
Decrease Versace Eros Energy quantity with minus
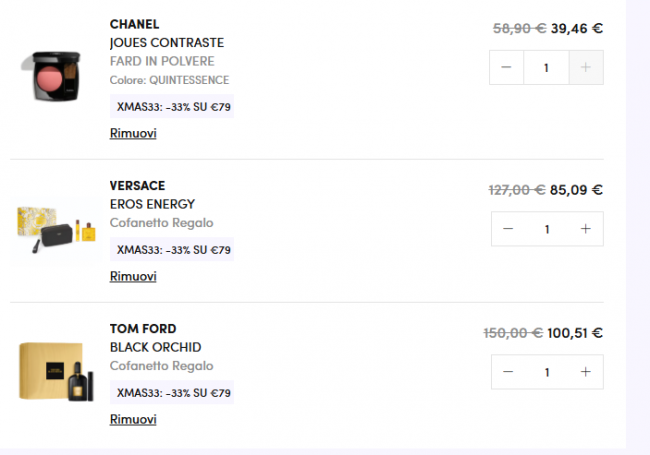pyautogui.click(x=508, y=229)
